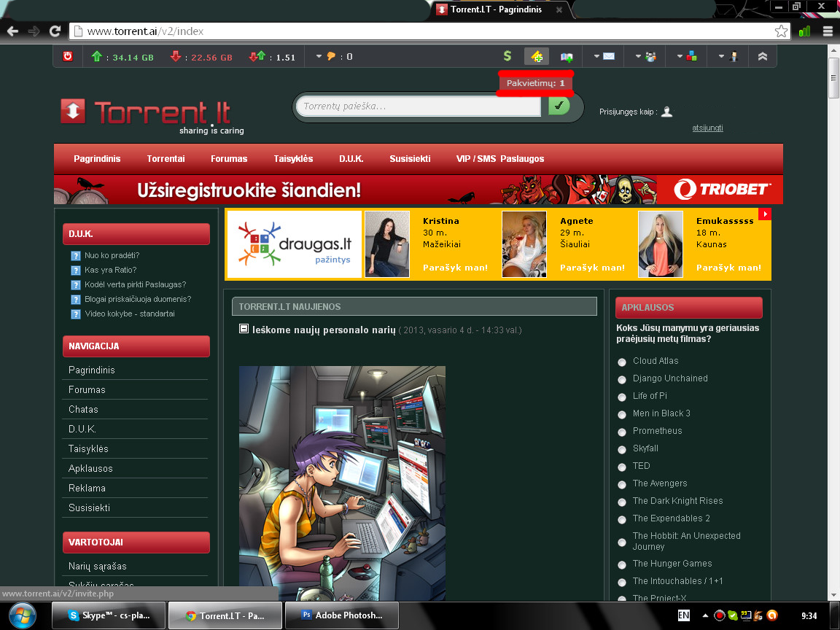
Task: Click the open book bookmarks icon
Action: pos(567,57)
